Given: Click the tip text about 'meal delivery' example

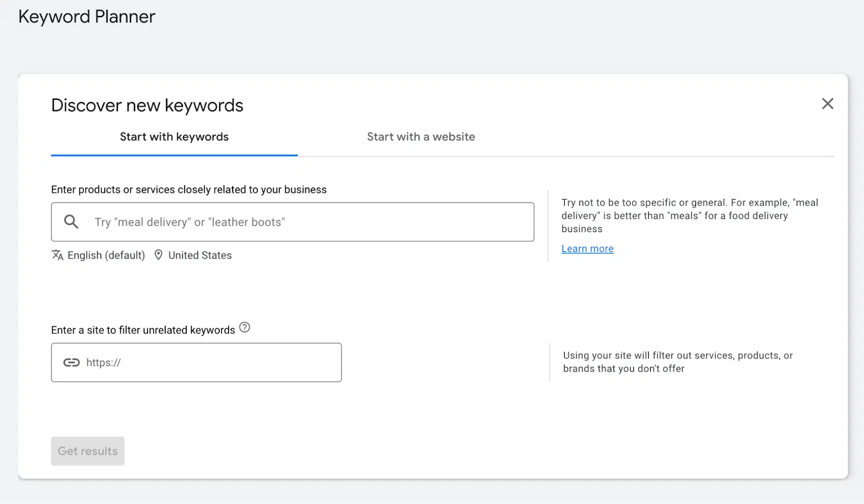Looking at the screenshot, I should point(690,216).
